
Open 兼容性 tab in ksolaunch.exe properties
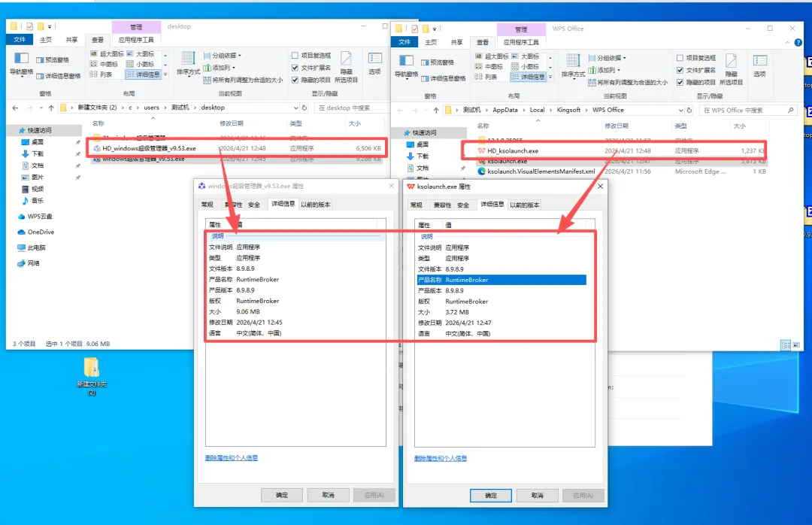point(442,205)
